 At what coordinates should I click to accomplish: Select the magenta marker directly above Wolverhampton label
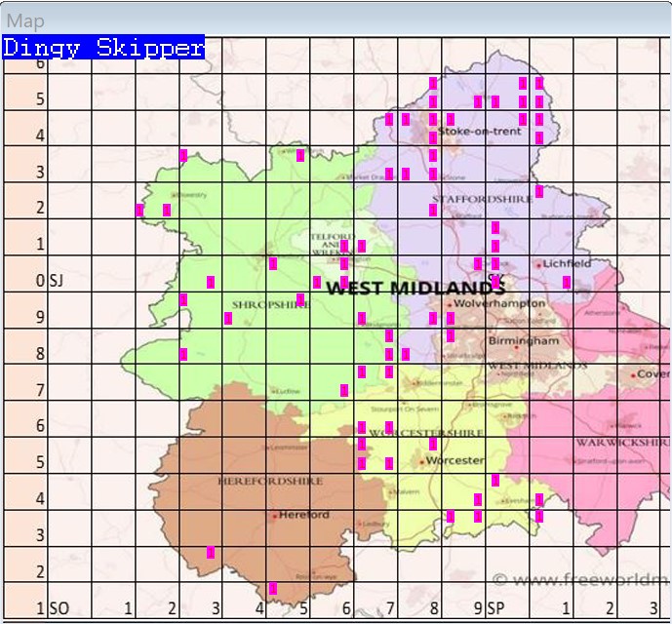tap(495, 282)
